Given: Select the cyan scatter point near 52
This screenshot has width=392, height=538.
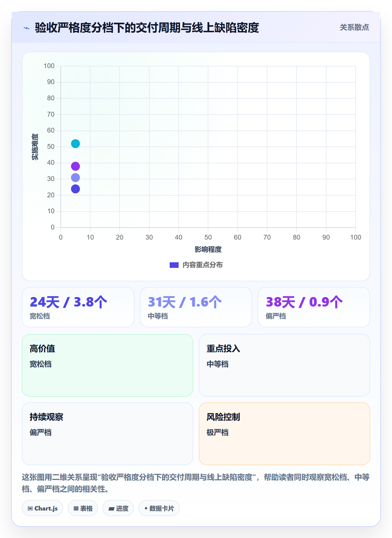Looking at the screenshot, I should pos(75,144).
